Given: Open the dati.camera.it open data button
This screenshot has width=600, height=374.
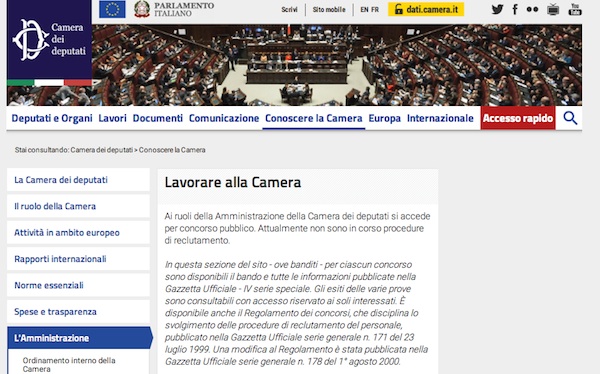Looking at the screenshot, I should click(426, 9).
